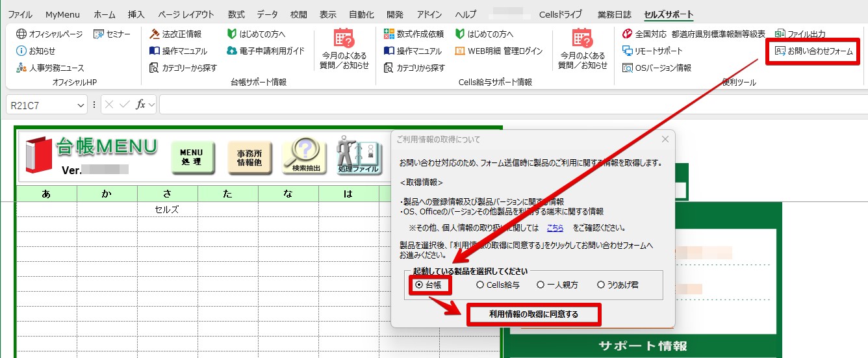Click 数式作成依頼 in the ribbon
The image size is (868, 358).
coord(414,34)
